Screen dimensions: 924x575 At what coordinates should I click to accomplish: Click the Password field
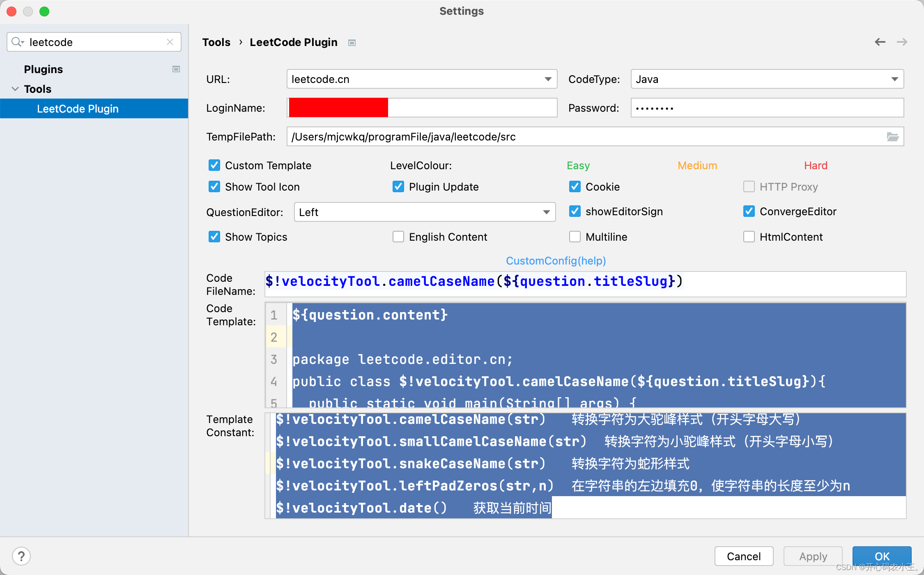(x=767, y=108)
